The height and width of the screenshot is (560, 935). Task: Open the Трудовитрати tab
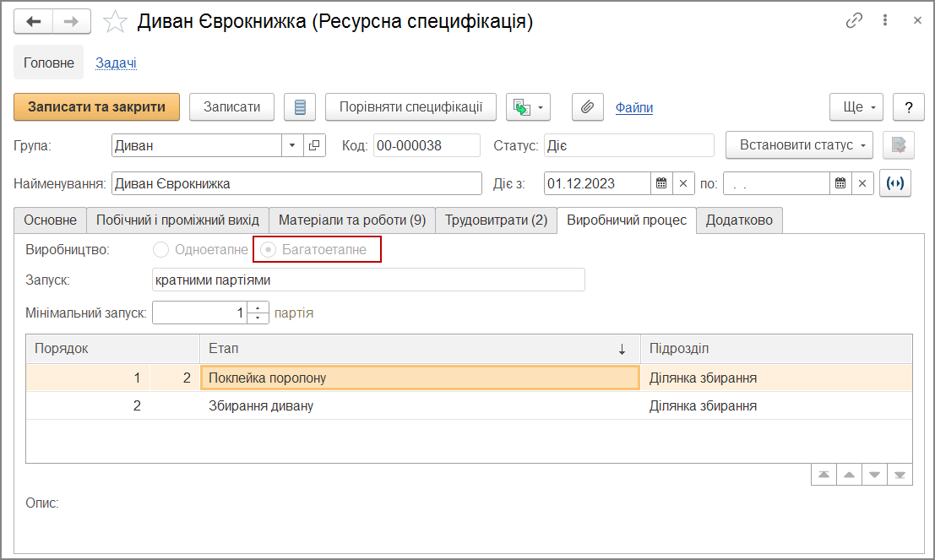(x=496, y=220)
